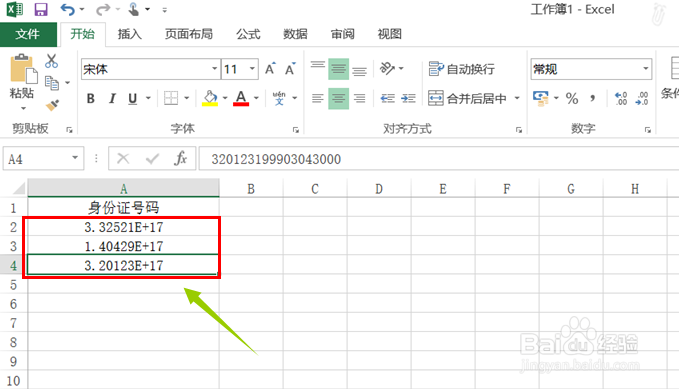Decrease decimal places icon

[x=642, y=98]
